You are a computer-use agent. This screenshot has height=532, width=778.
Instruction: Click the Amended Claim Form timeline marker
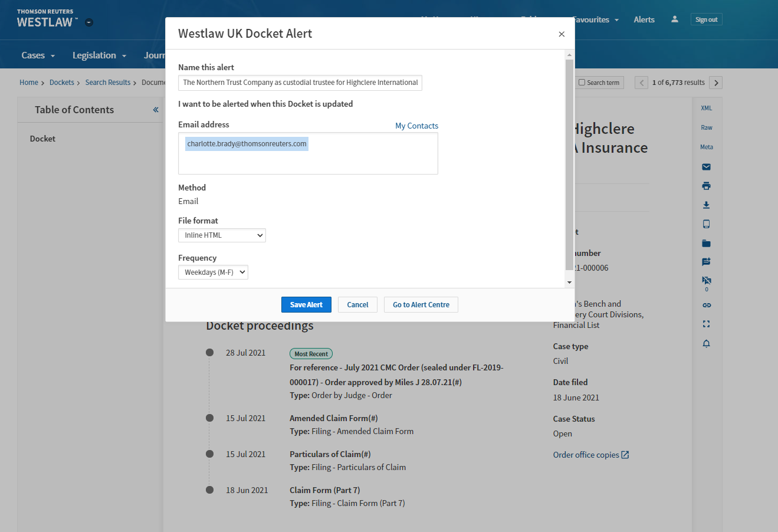point(209,418)
